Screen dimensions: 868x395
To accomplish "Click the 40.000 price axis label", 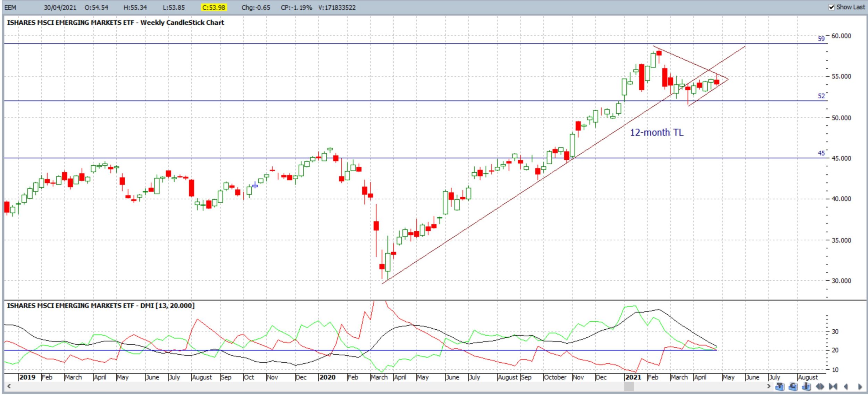I will click(841, 199).
